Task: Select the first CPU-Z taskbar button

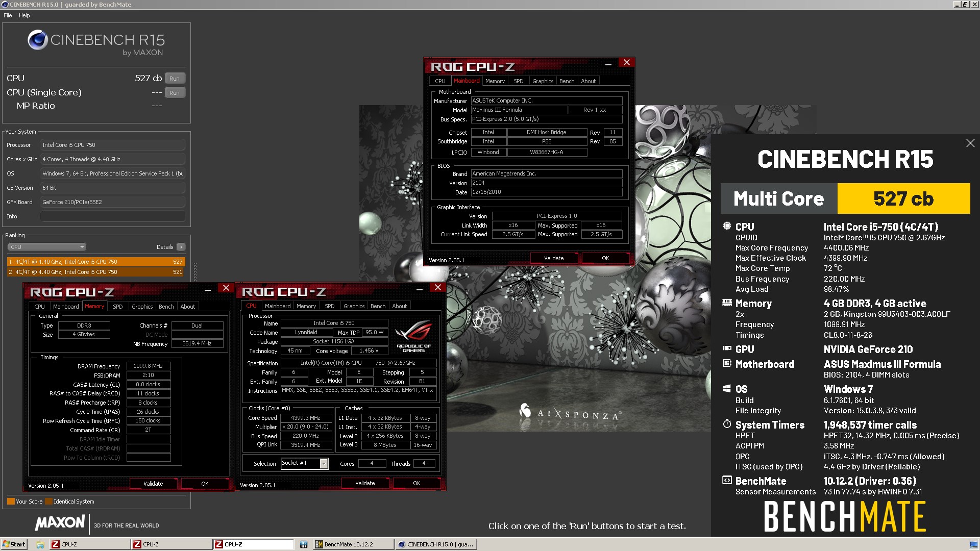Action: coord(89,544)
